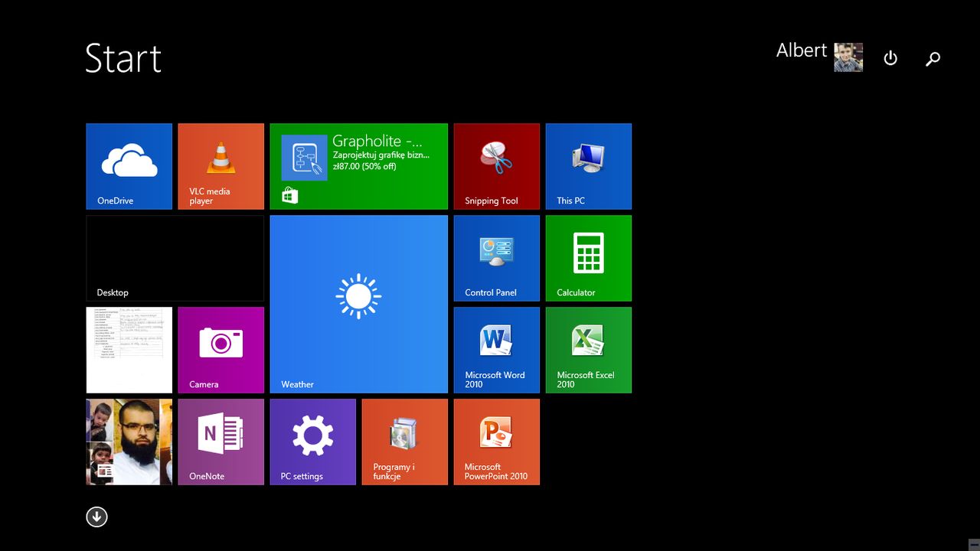Launch the Calculator tile
980x551 pixels.
point(589,258)
